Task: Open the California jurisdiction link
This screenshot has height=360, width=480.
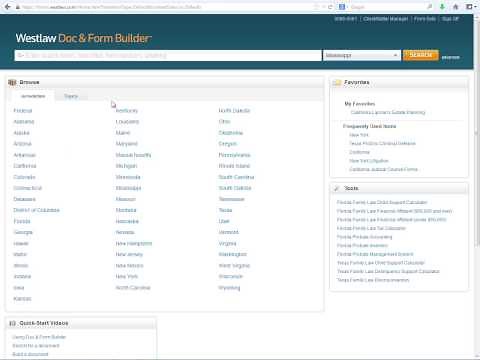Action: pyautogui.click(x=25, y=166)
